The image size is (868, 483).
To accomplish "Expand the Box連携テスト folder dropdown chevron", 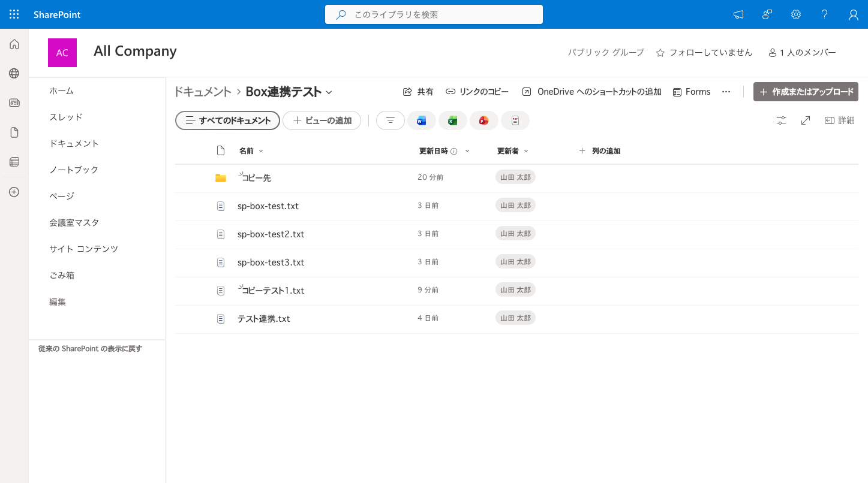I will 329,92.
